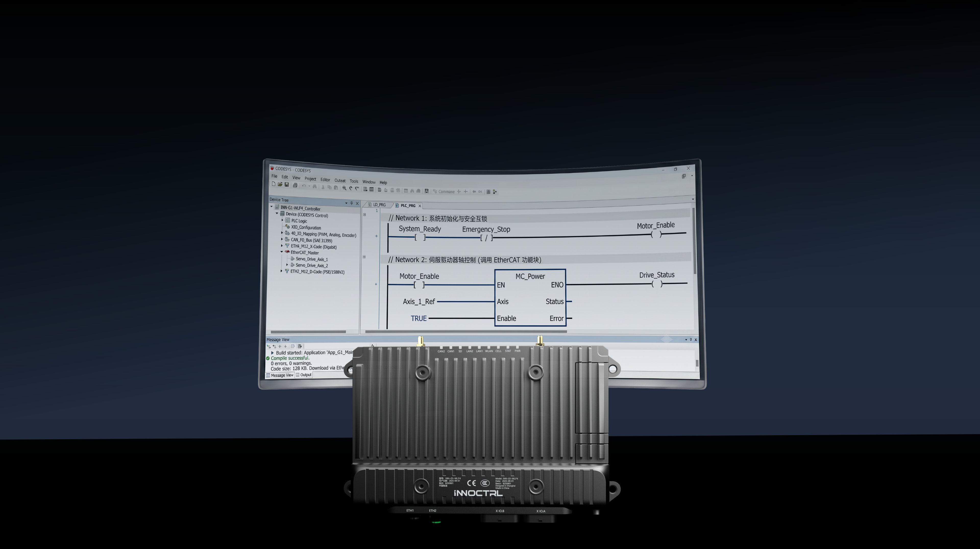Click the Compile successful green check icon
Screen dimensions: 980x549
point(268,358)
